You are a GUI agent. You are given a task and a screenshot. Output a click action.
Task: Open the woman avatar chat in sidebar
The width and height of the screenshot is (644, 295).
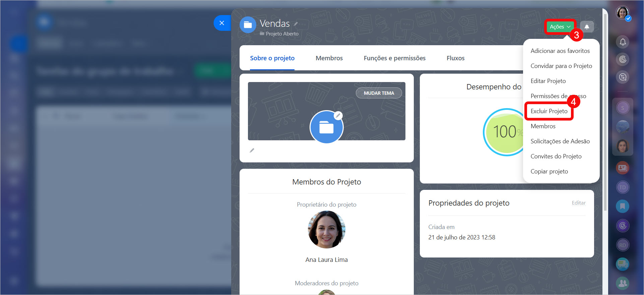(x=623, y=146)
